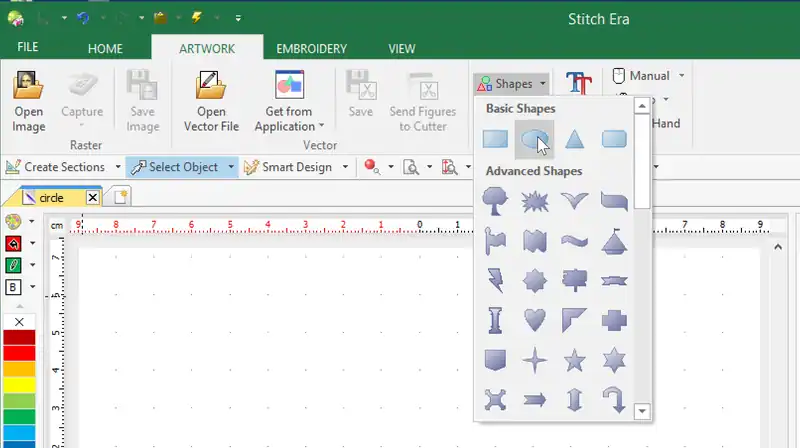
Task: Select the plus cross shape
Action: 614,320
